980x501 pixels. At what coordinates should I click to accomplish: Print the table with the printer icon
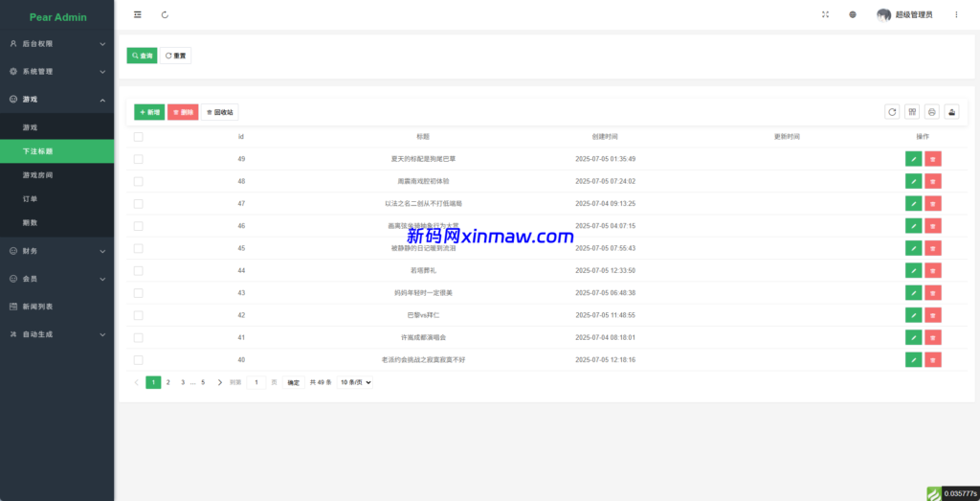(932, 112)
